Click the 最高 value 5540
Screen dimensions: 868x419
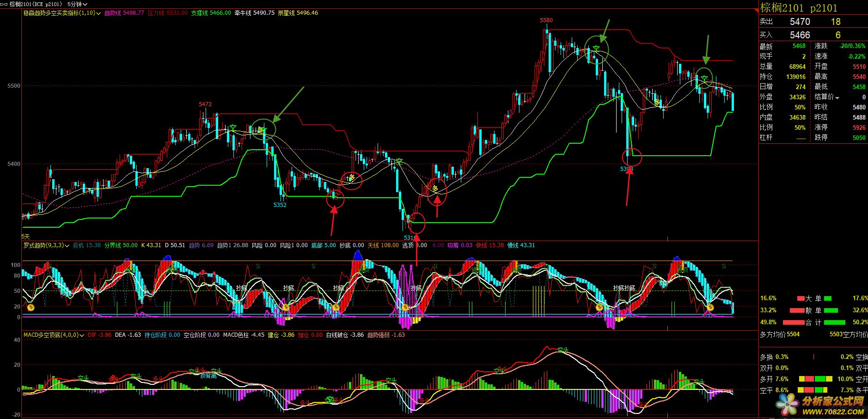[859, 77]
